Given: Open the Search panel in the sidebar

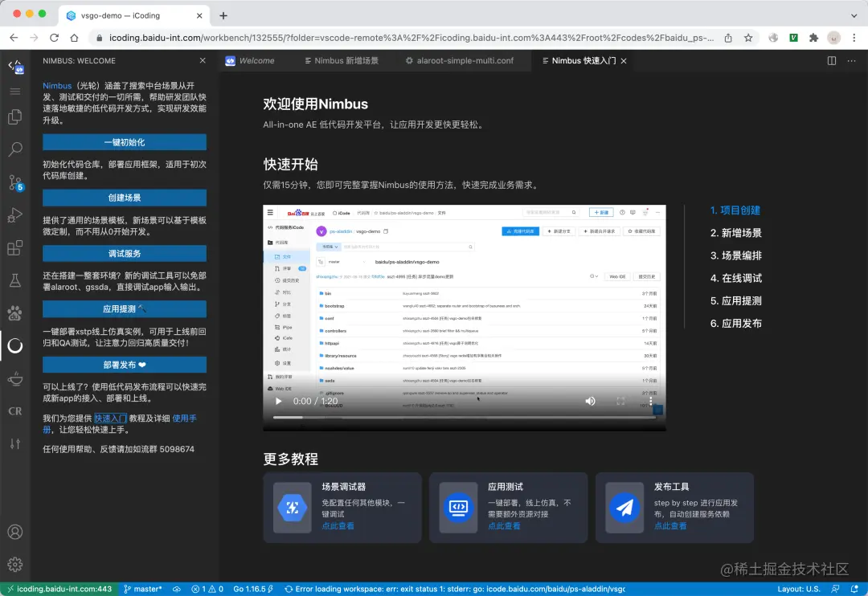Looking at the screenshot, I should [15, 149].
